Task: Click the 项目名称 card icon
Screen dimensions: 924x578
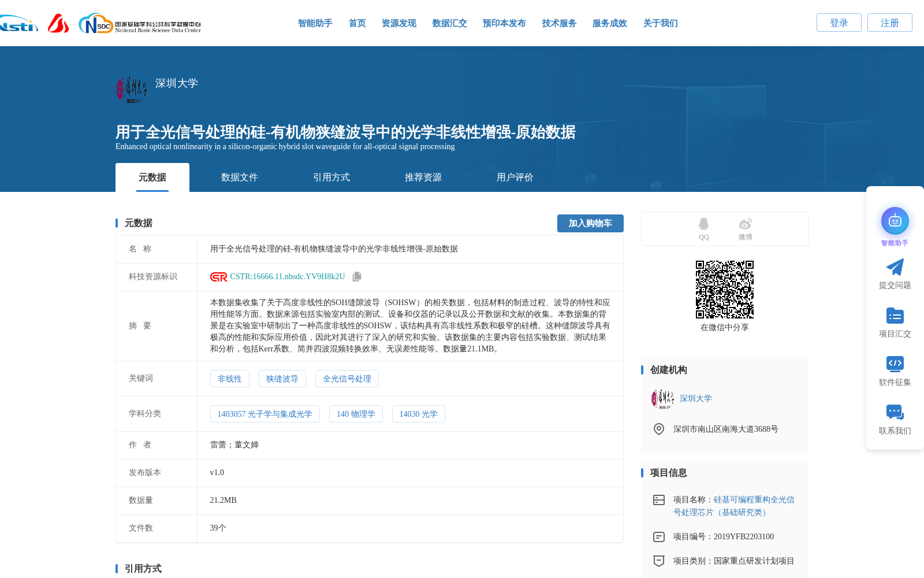Action: coord(659,500)
